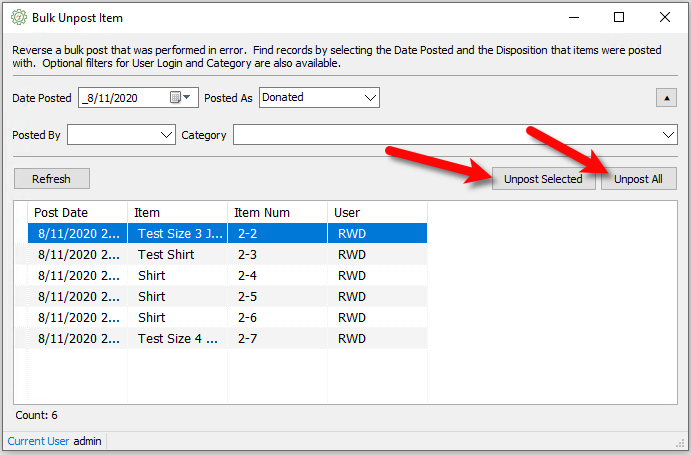
Task: Click into the Date Posted field
Action: [x=125, y=97]
